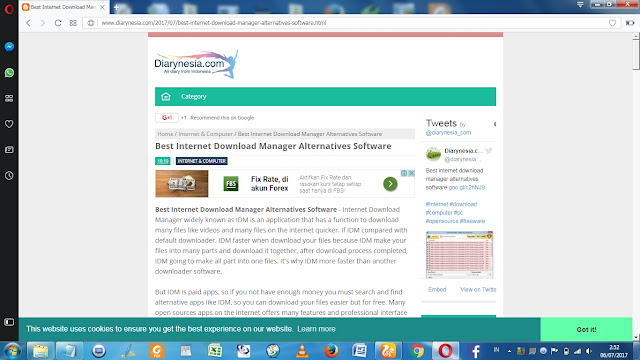Open the Category menu

193,97
